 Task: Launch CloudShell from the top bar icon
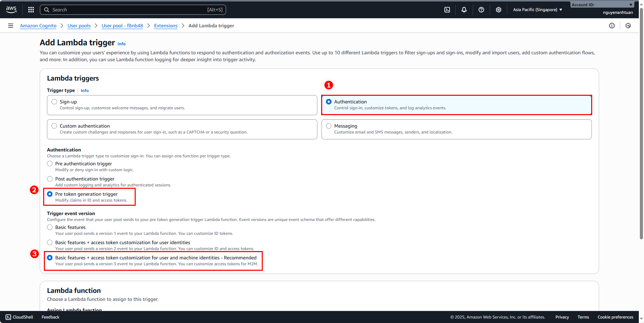tap(447, 10)
